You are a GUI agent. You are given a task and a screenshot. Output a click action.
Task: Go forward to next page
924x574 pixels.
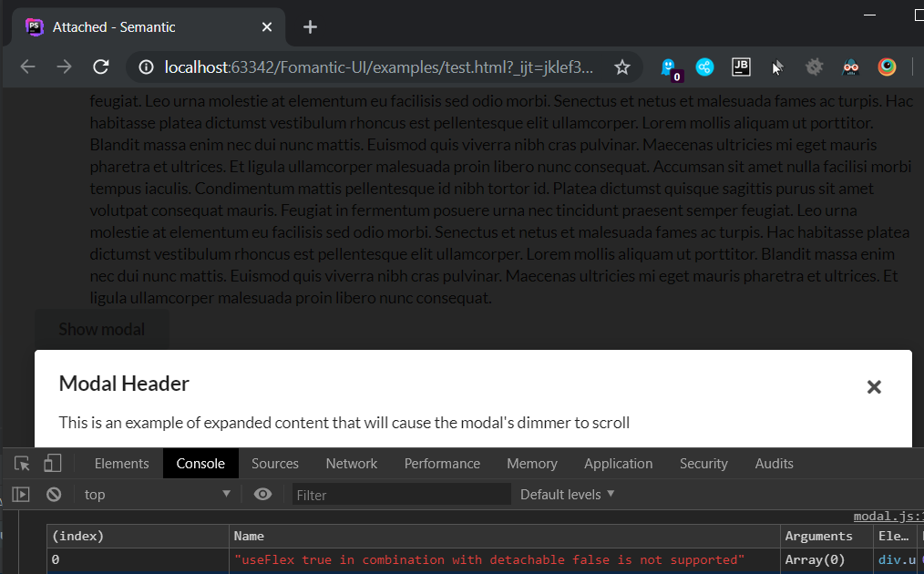[x=64, y=67]
